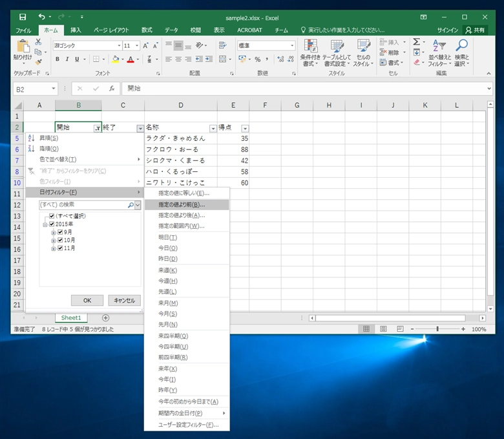
Task: Open the データ ribbon tab
Action: tap(171, 30)
